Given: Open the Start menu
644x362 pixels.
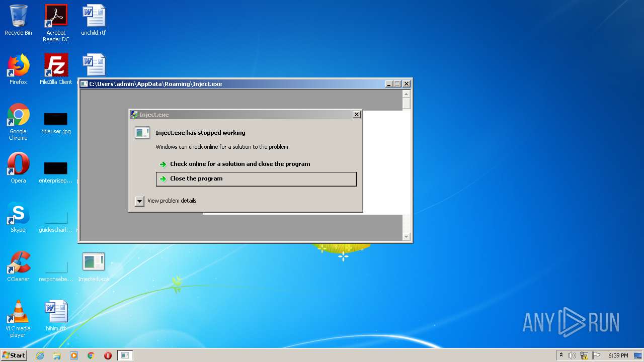Looking at the screenshot, I should (14, 355).
